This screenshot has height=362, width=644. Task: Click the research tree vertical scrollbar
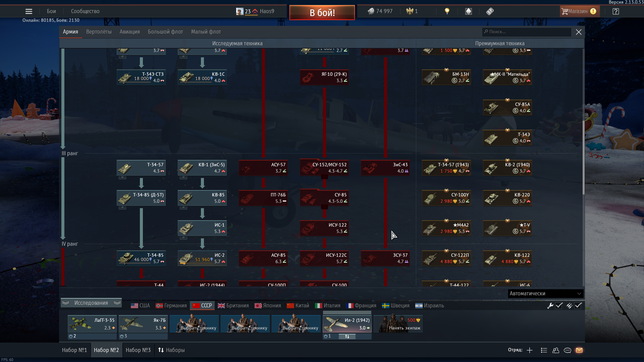click(x=584, y=158)
